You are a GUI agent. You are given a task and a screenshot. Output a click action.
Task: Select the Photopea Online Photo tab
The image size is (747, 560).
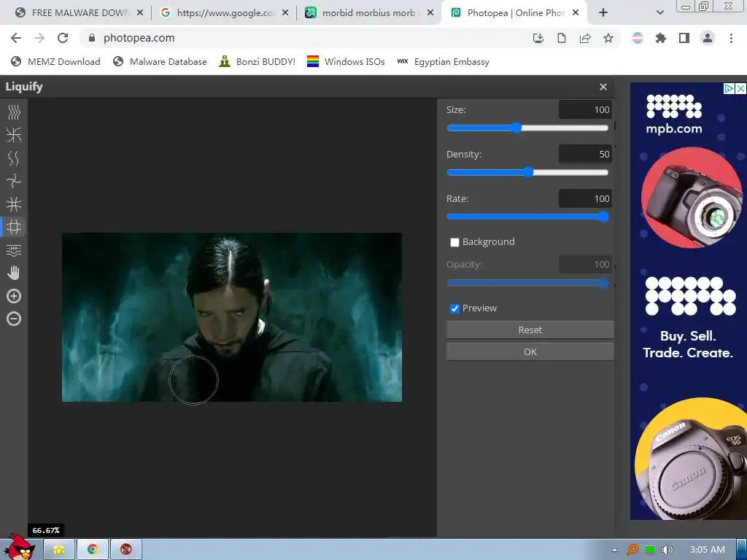514,13
